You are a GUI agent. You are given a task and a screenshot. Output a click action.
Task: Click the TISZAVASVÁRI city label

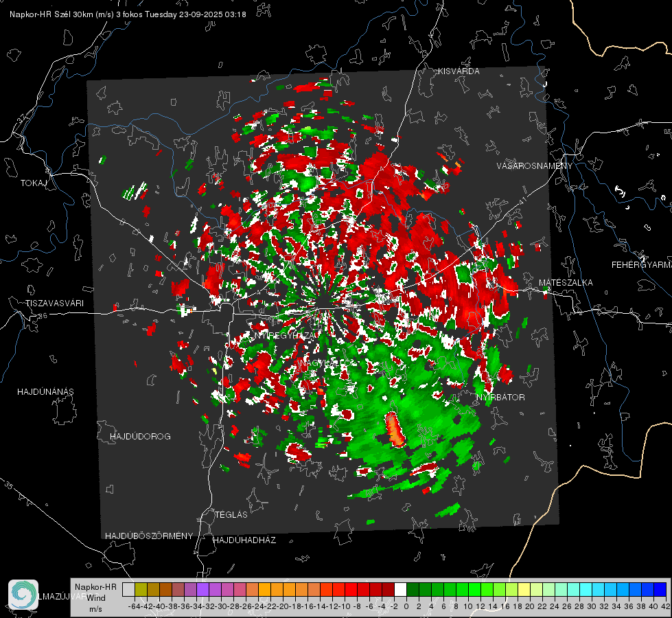click(54, 304)
